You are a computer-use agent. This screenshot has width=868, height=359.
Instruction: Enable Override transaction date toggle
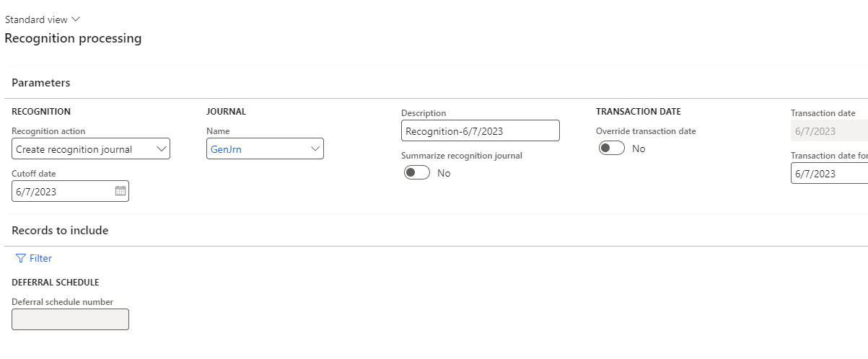pyautogui.click(x=612, y=149)
